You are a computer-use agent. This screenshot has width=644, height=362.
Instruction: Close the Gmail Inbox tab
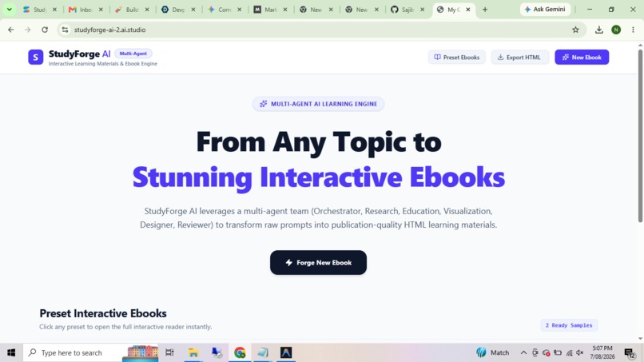tap(101, 10)
